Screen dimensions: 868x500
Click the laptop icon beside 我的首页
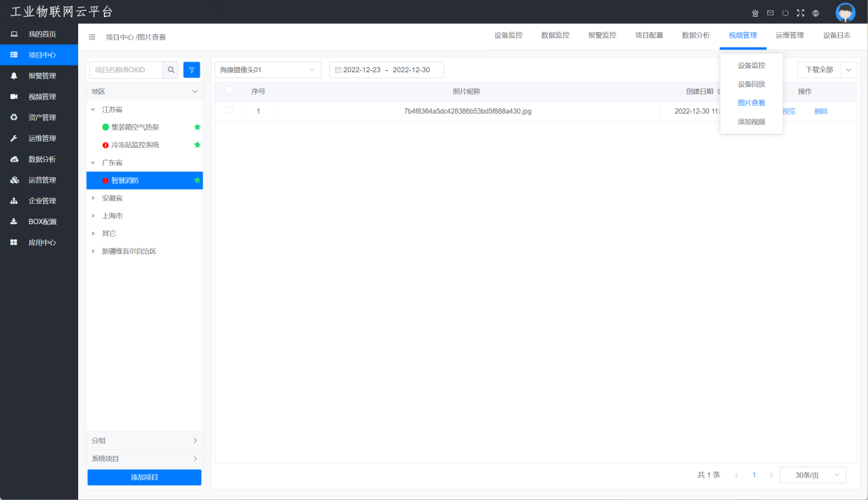[x=14, y=34]
